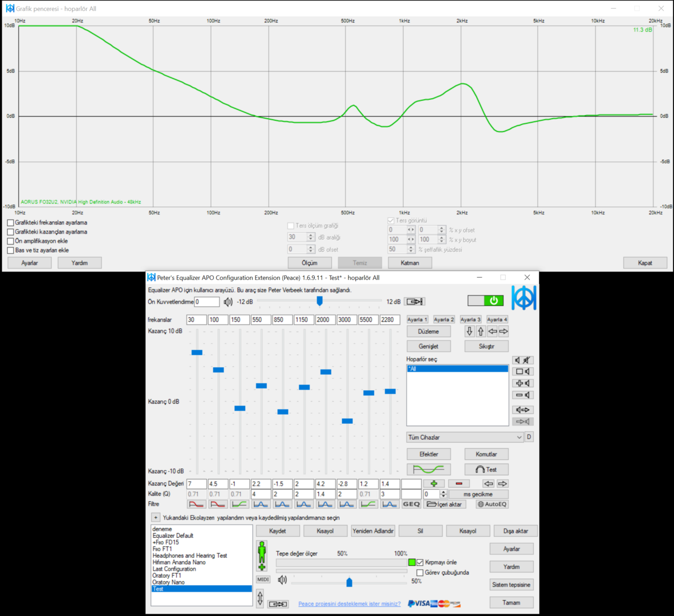The width and height of the screenshot is (674, 616).
Task: Click the şeffaflık yüzdesi spinner
Action: [411, 249]
